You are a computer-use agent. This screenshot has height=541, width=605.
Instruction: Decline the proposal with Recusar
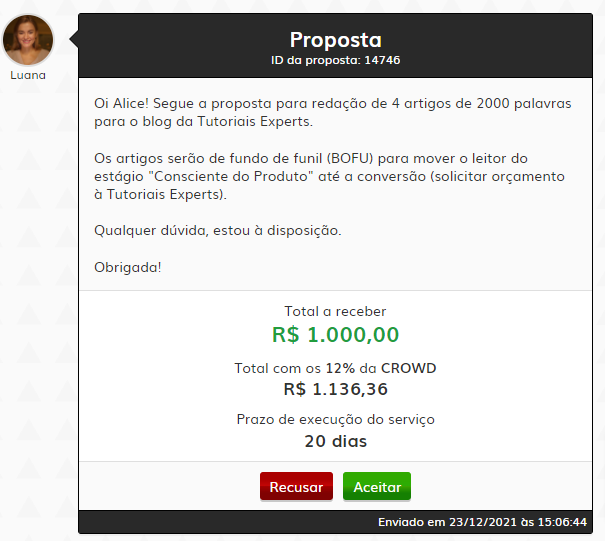(296, 487)
